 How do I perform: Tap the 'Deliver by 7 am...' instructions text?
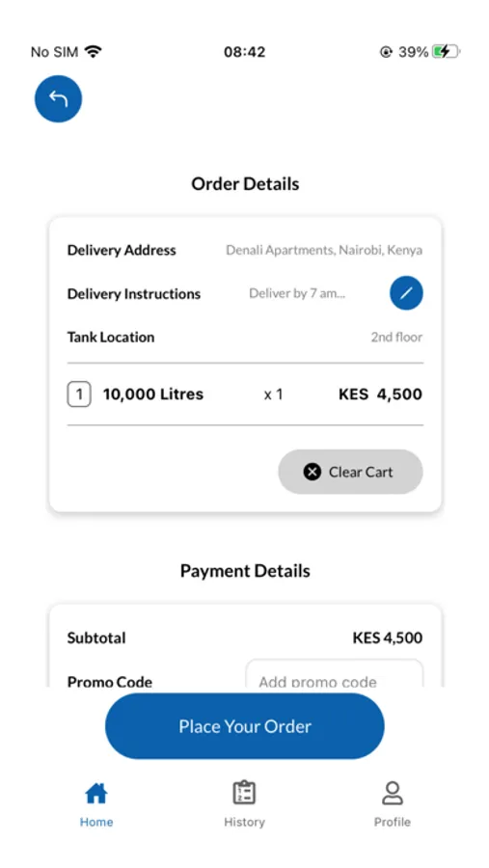click(297, 293)
